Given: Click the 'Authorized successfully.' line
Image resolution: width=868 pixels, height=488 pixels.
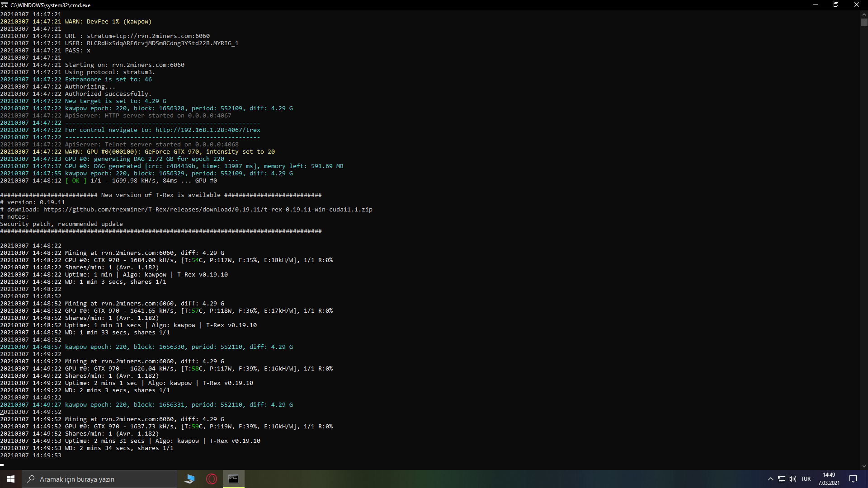Looking at the screenshot, I should [76, 94].
